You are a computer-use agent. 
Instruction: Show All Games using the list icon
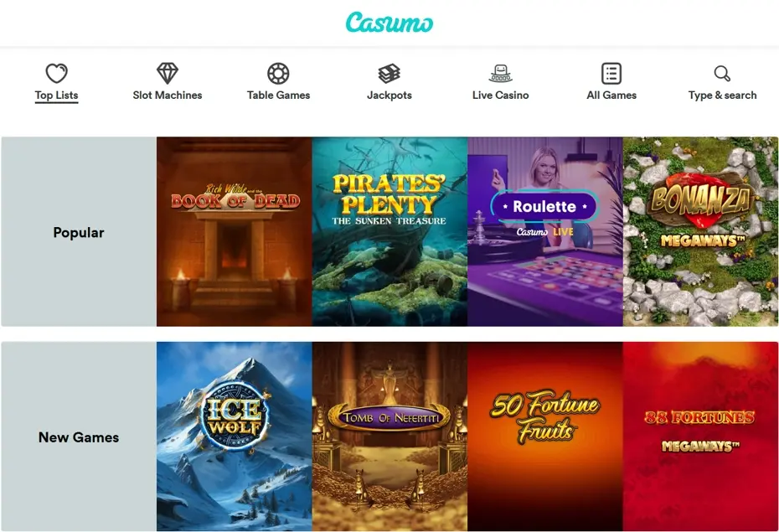[x=611, y=74]
